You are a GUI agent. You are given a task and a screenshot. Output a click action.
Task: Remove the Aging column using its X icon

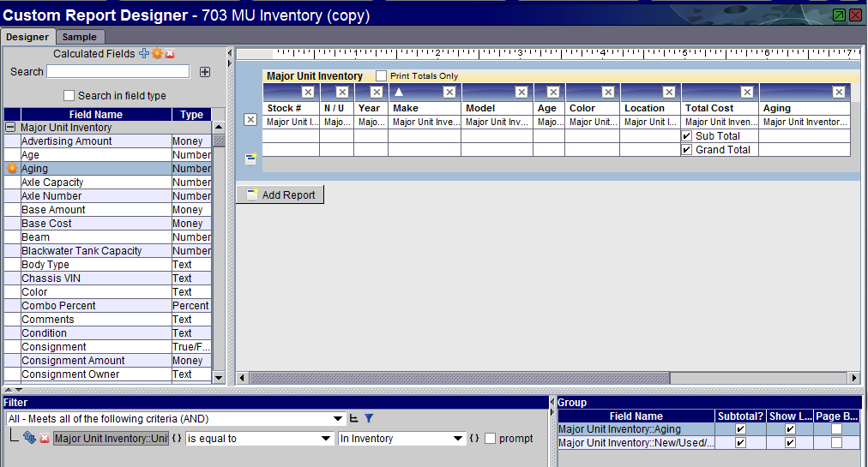pos(838,93)
